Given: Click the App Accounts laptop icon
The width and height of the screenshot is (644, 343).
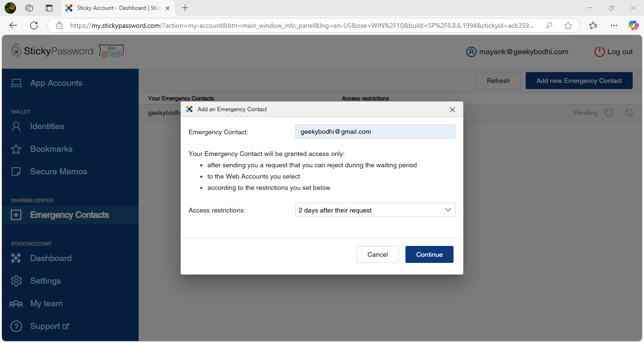Looking at the screenshot, I should (17, 83).
